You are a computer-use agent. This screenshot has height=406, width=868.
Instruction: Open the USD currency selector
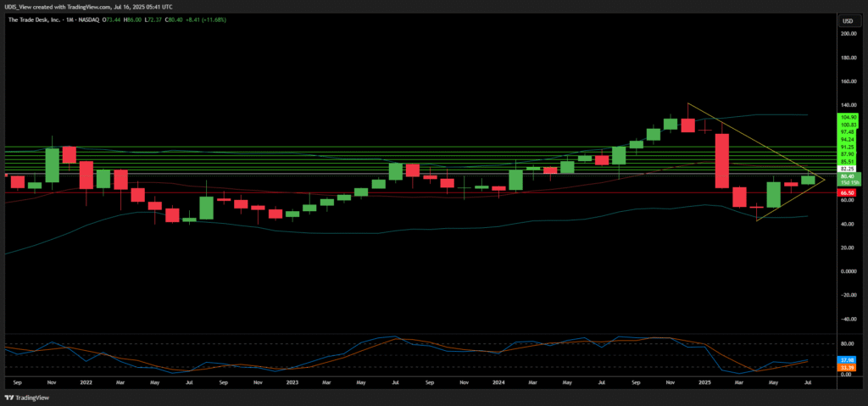[x=846, y=20]
